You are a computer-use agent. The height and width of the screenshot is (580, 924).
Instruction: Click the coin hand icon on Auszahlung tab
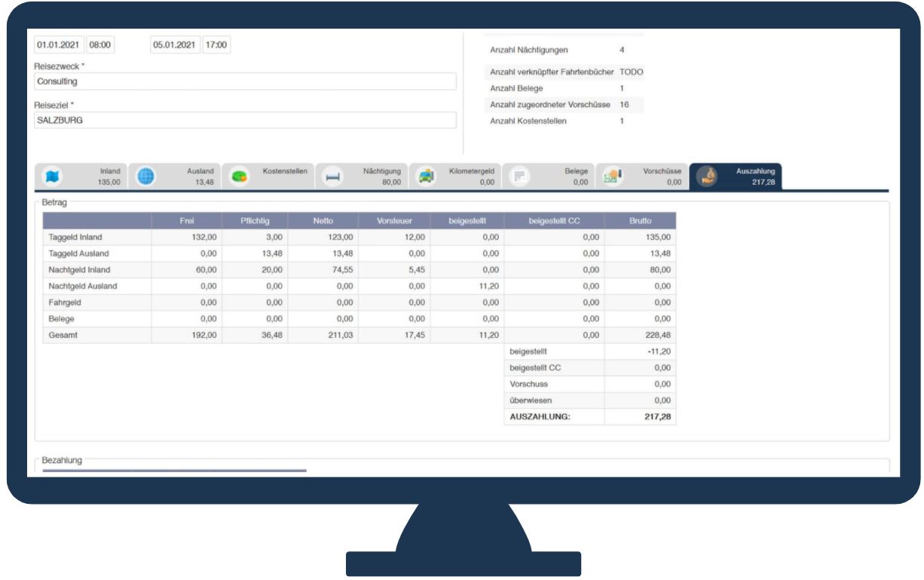pyautogui.click(x=708, y=176)
